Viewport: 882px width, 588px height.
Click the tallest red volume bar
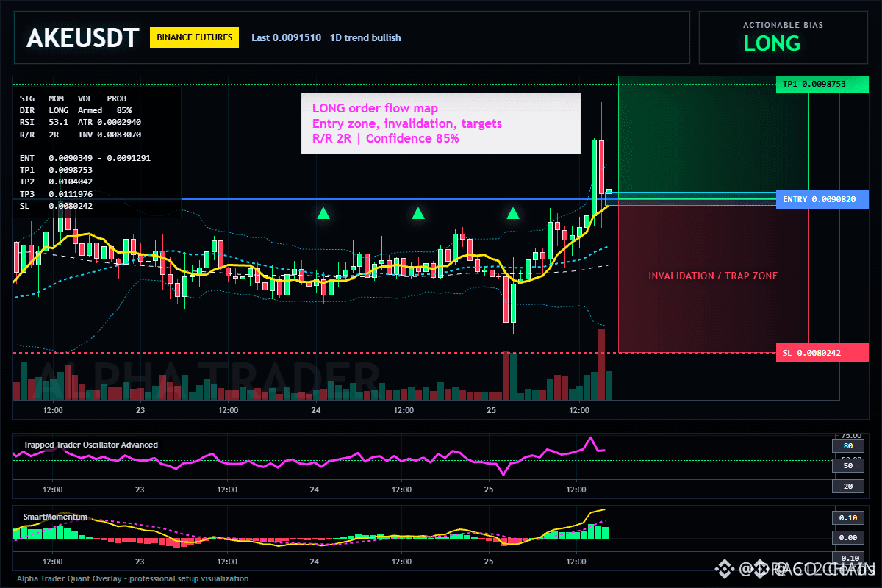coord(601,364)
